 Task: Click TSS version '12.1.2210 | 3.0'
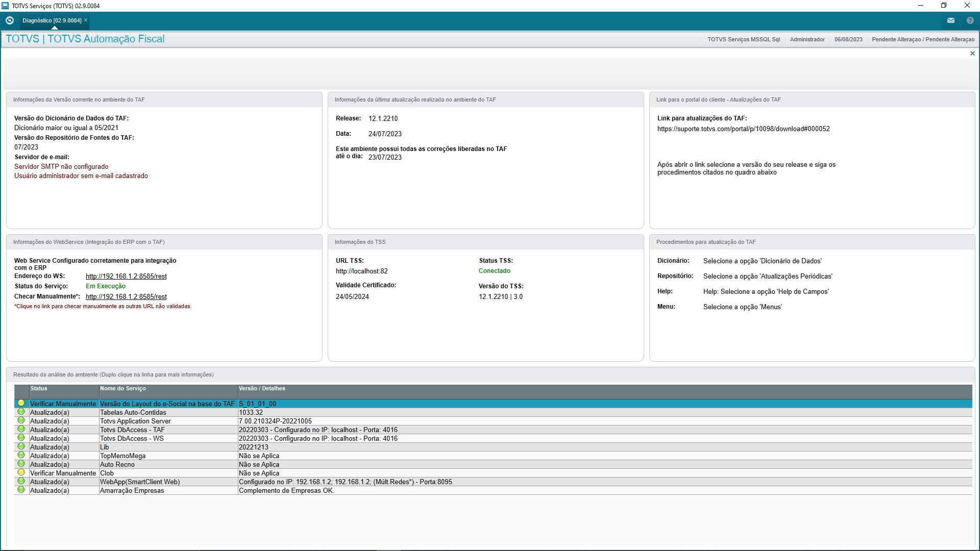(501, 297)
